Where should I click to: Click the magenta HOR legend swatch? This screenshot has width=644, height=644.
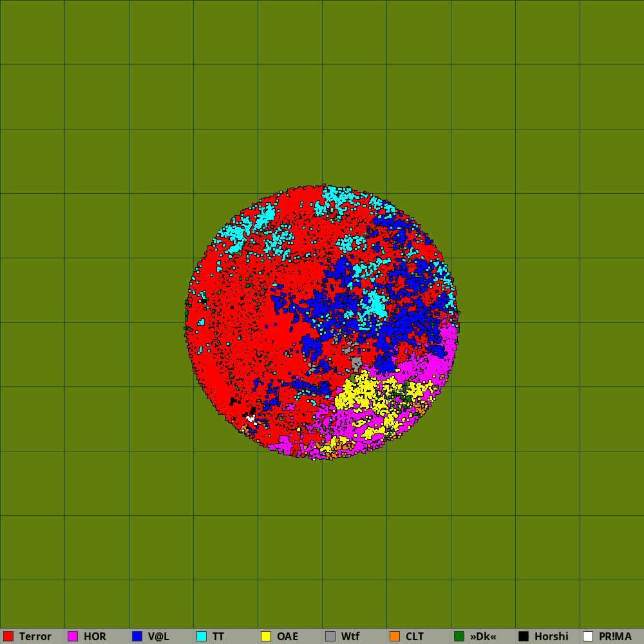click(73, 636)
